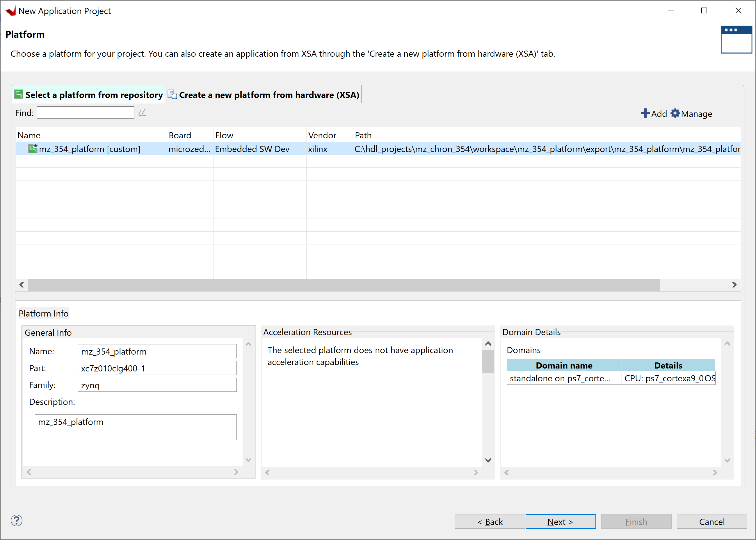This screenshot has height=540, width=756.
Task: Go Back to previous wizard page
Action: [x=490, y=522]
